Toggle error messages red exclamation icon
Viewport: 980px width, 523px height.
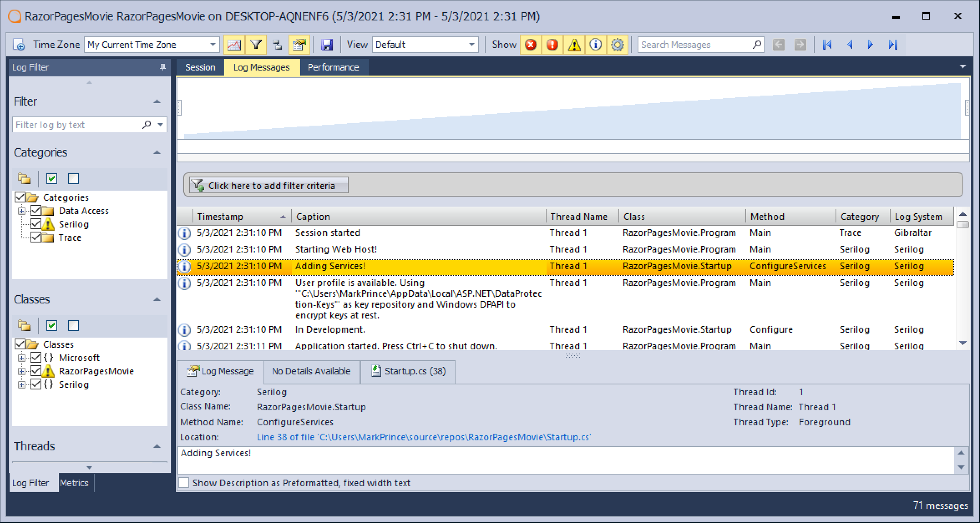[x=552, y=45]
